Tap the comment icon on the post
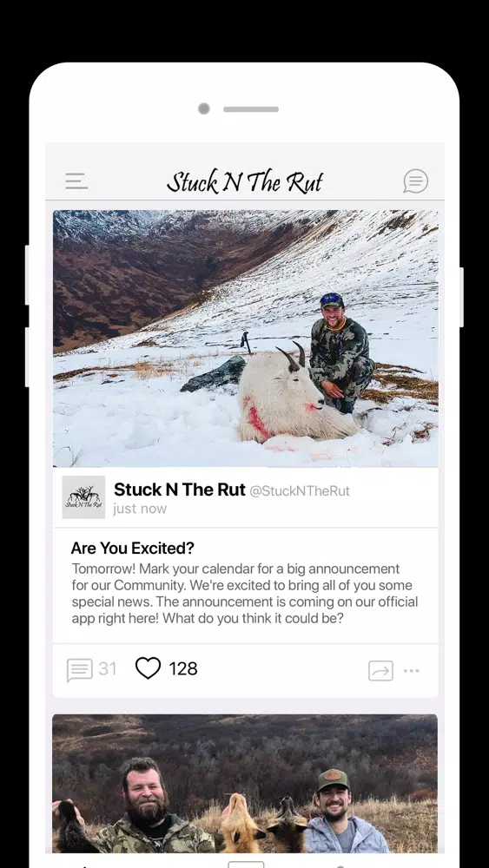Image resolution: width=489 pixels, height=868 pixels. [79, 669]
